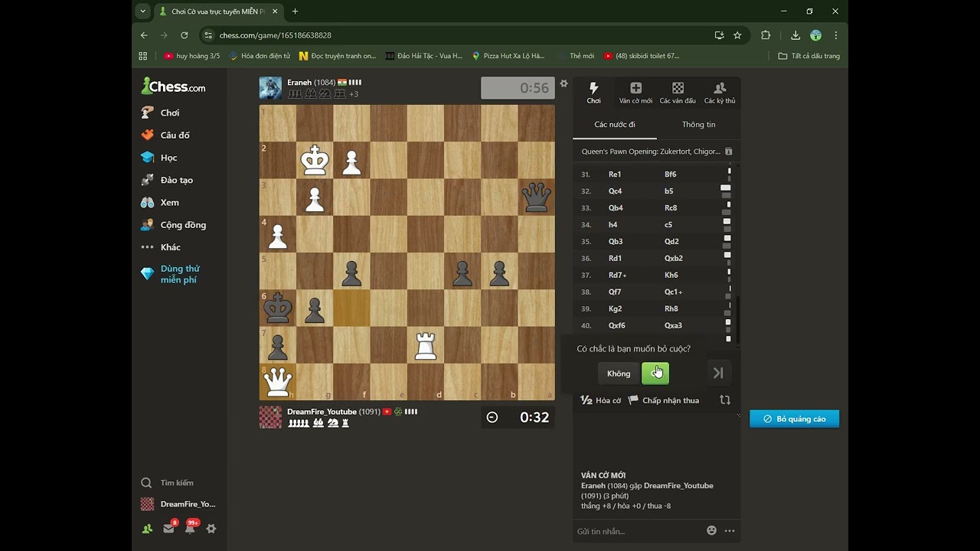Screen dimensions: 980x551
Task: Reload the chess.com page
Action: click(x=184, y=35)
